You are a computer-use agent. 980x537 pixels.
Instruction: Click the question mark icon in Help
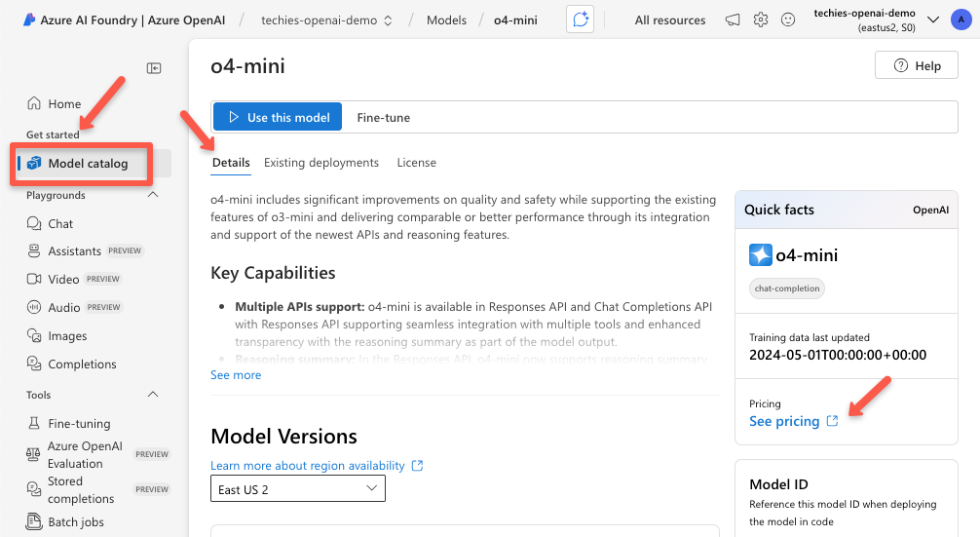(901, 65)
